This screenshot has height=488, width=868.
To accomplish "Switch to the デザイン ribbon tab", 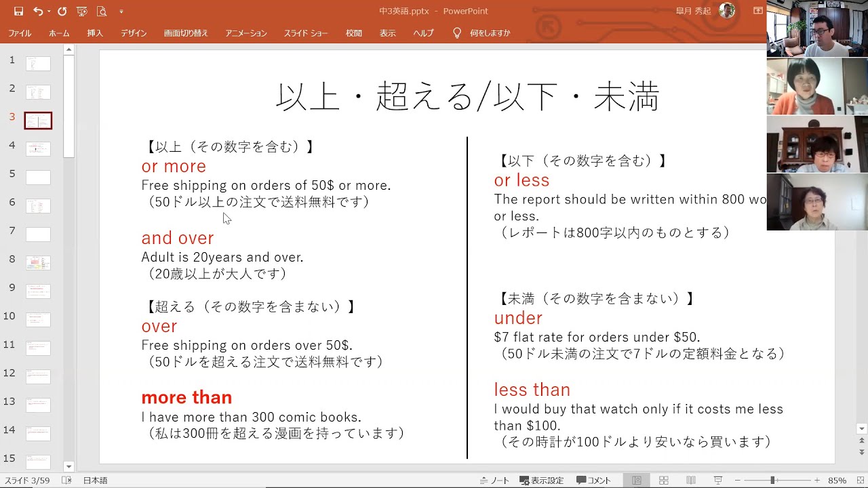I will click(134, 33).
